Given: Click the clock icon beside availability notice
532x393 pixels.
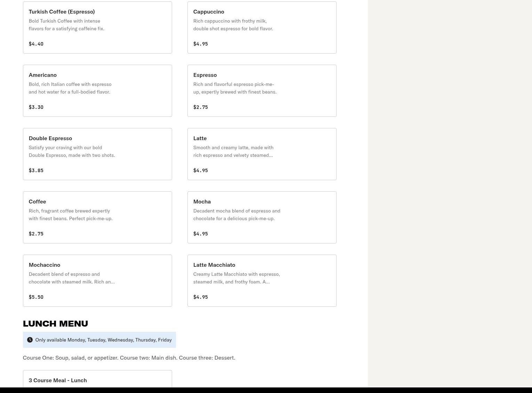Looking at the screenshot, I should click(x=30, y=340).
